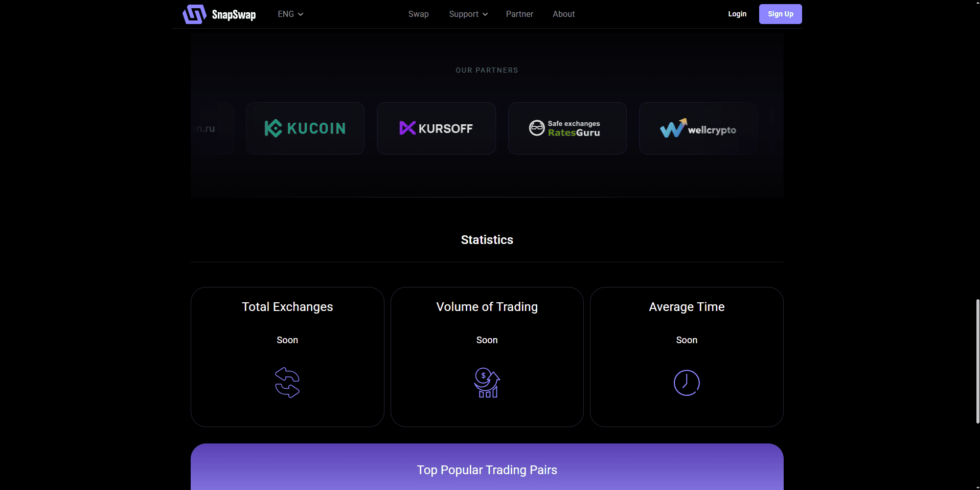Image resolution: width=980 pixels, height=490 pixels.
Task: Open the Partner page
Action: tap(519, 14)
